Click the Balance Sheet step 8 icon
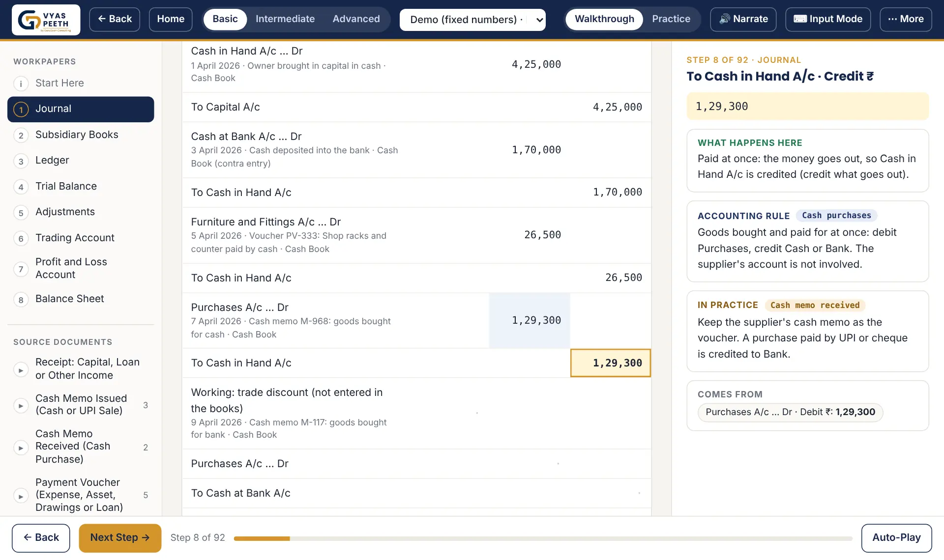 coord(21,299)
